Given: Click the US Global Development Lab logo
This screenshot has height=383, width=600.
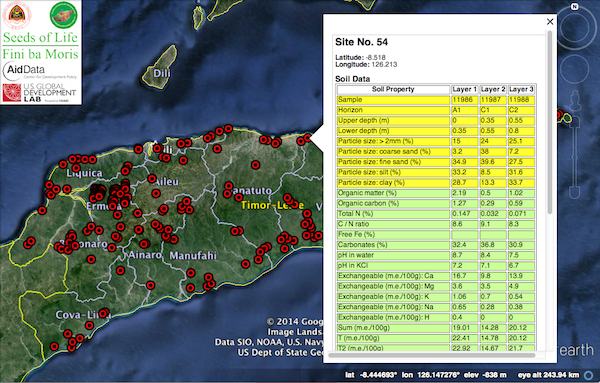Looking at the screenshot, I should pyautogui.click(x=39, y=93).
